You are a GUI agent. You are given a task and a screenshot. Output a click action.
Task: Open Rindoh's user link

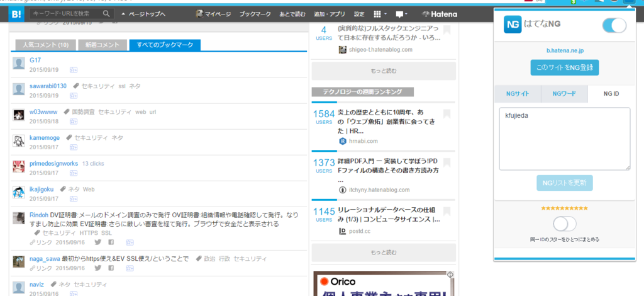click(39, 215)
